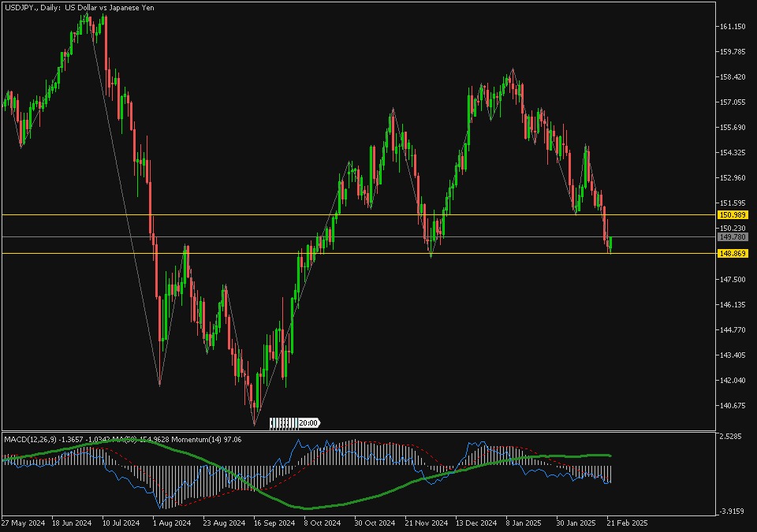757x532 pixels.
Task: Click the 146.135 price axis label
Action: (733, 305)
